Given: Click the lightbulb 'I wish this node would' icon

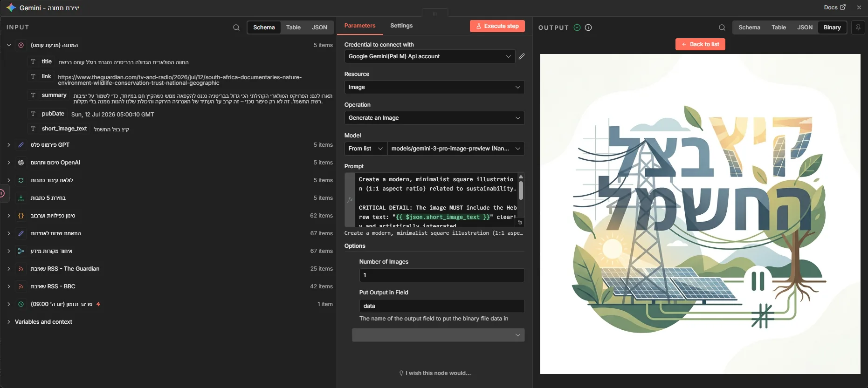Looking at the screenshot, I should [401, 373].
